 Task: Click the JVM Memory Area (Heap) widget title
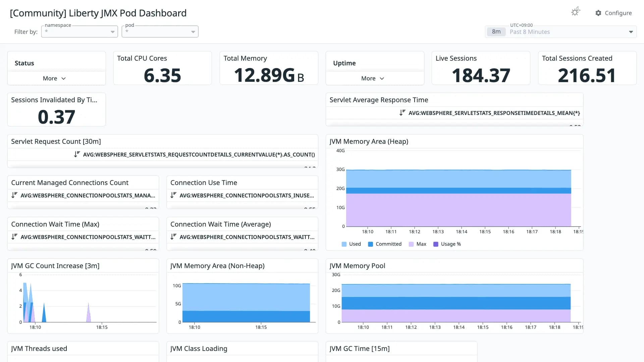369,141
